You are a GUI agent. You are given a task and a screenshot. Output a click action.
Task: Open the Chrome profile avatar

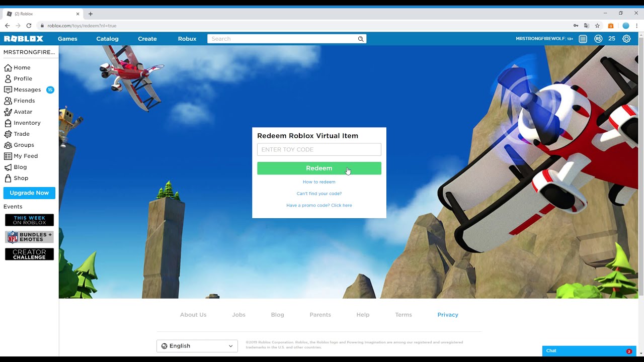(626, 26)
